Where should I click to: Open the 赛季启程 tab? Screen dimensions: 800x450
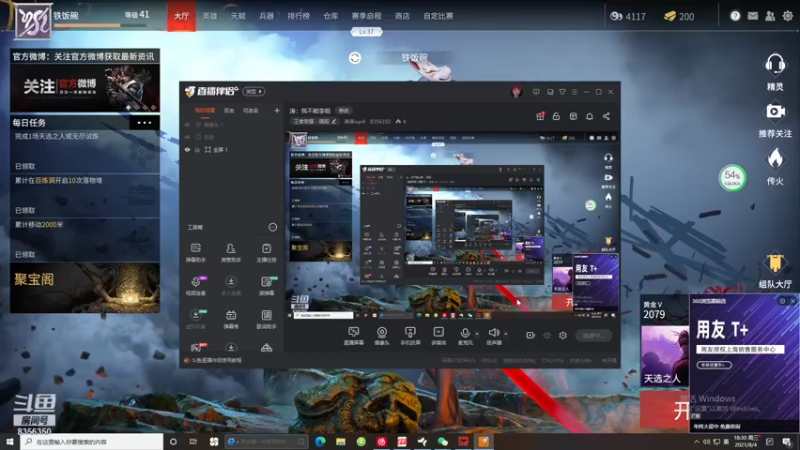(366, 16)
